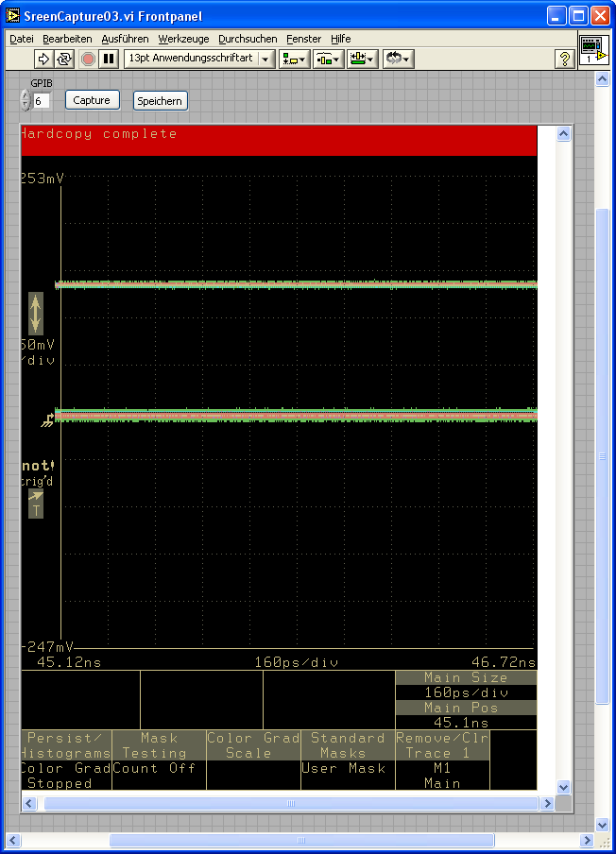Click the 45.12ns start time label

[69, 662]
